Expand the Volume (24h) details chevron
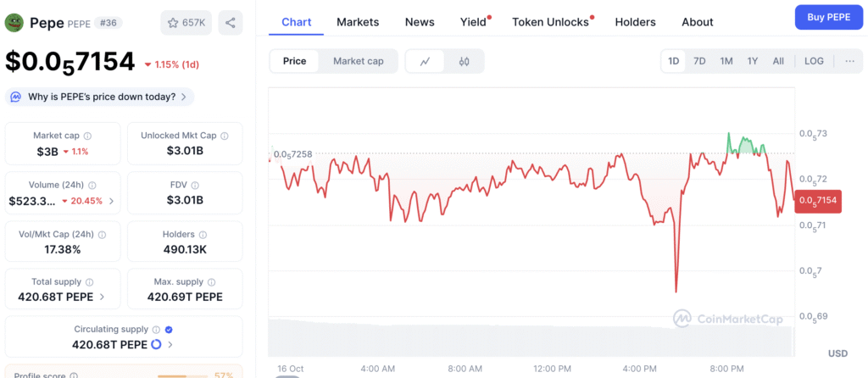 tap(111, 201)
